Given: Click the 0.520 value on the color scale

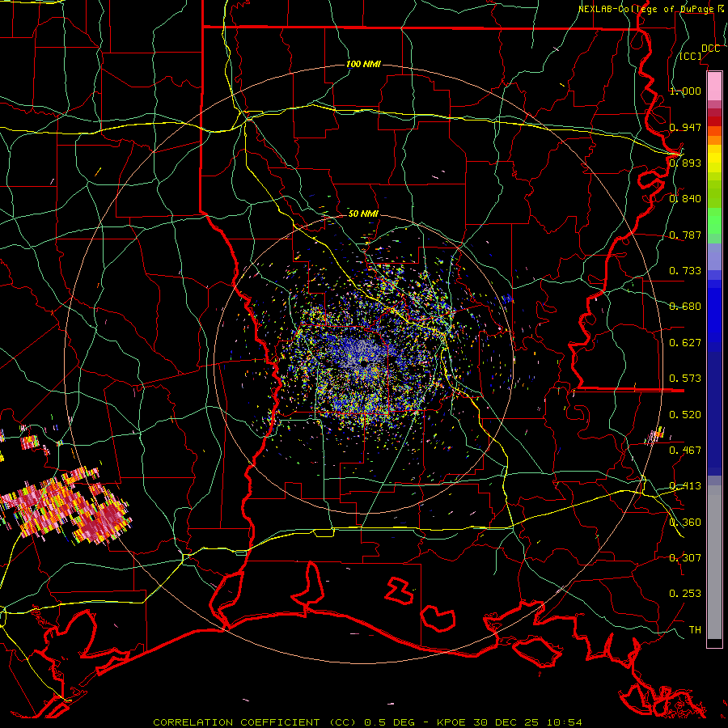Looking at the screenshot, I should [685, 415].
